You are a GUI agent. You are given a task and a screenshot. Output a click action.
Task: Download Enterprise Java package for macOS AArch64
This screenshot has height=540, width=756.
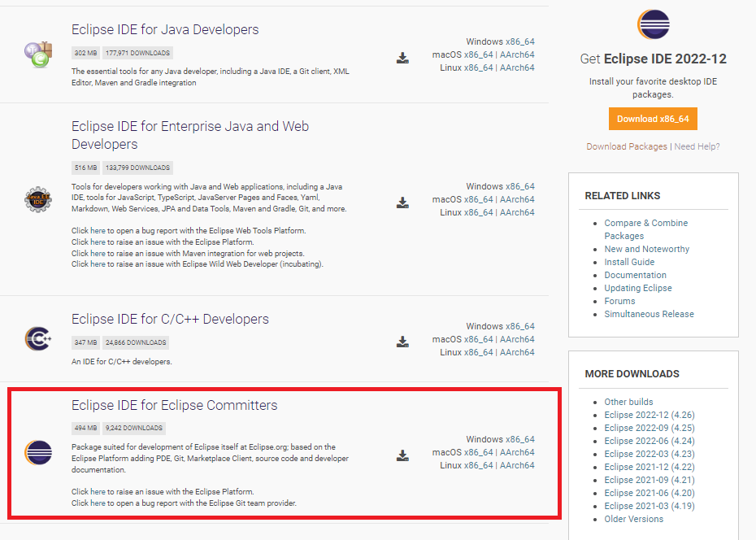517,199
